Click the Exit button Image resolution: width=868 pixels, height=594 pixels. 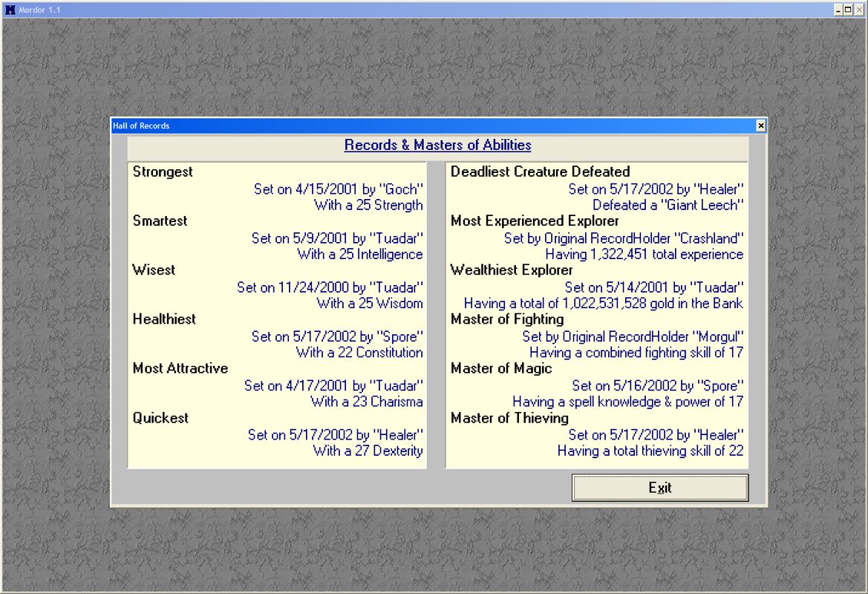click(x=659, y=488)
